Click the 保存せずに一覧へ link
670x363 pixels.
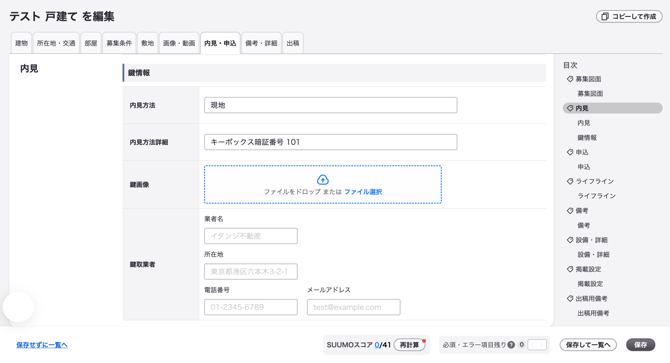[42, 345]
